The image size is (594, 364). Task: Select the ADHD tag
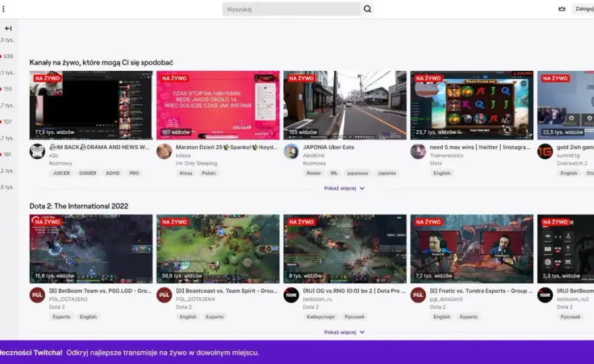[113, 173]
